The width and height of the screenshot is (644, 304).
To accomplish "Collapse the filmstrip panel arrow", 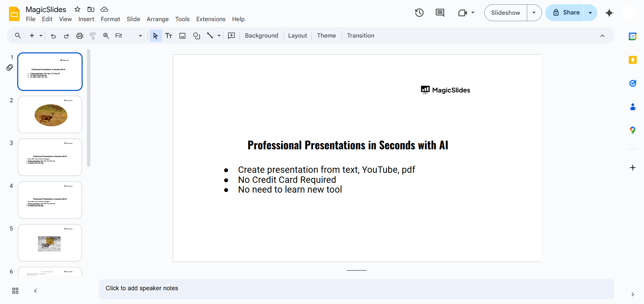I will click(x=36, y=291).
